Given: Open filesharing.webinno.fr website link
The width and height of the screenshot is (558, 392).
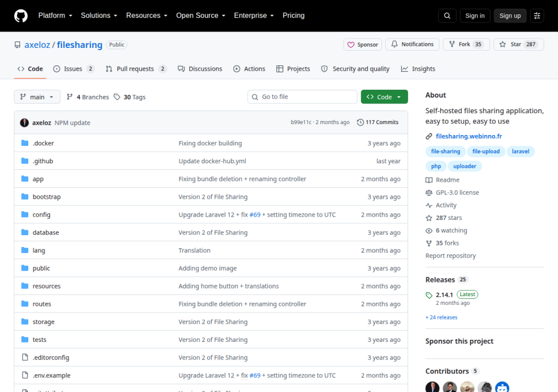Looking at the screenshot, I should coord(469,136).
